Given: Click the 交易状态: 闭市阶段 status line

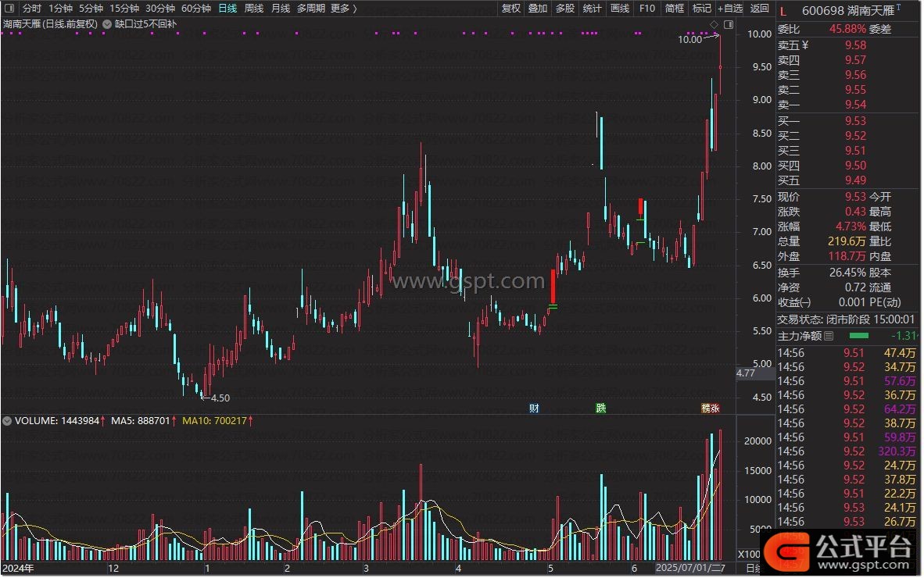Looking at the screenshot, I should pyautogui.click(x=846, y=319).
